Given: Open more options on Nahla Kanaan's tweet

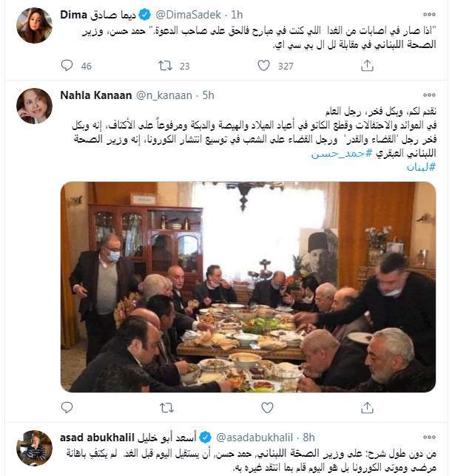Looking at the screenshot, I should (x=429, y=95).
